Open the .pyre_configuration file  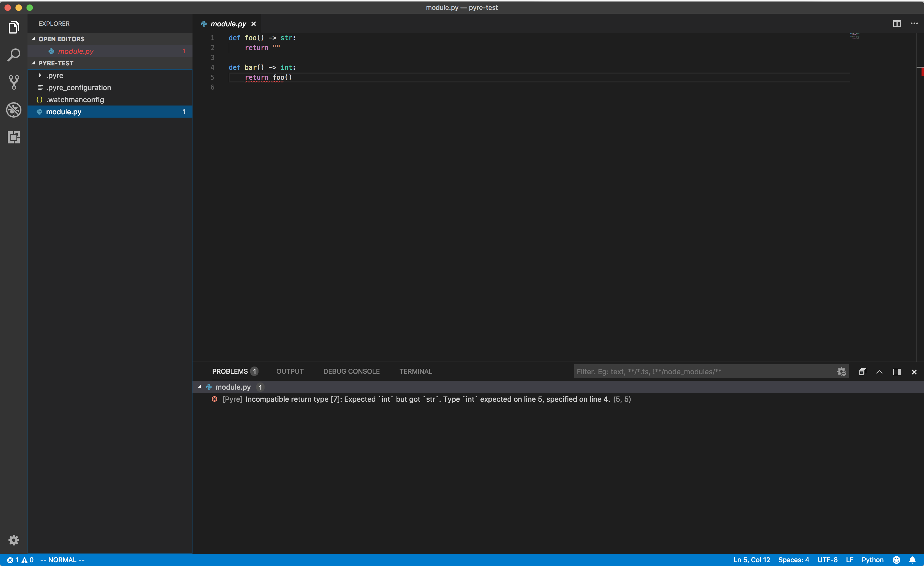(x=110, y=87)
